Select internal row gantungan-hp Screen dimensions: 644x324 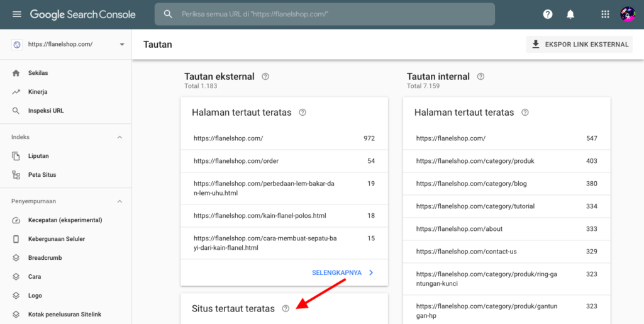pos(507,311)
